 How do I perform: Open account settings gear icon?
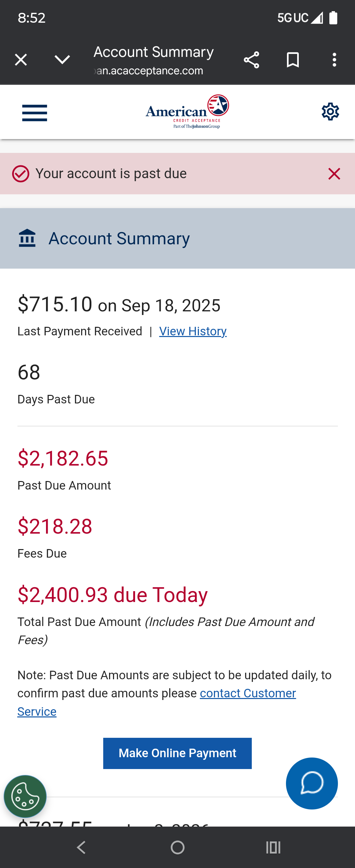[x=330, y=111]
